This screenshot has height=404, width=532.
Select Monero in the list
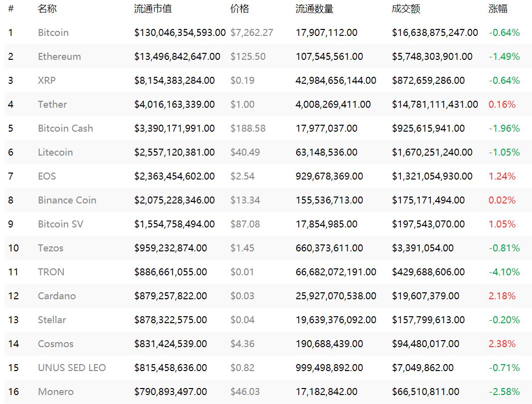(56, 392)
